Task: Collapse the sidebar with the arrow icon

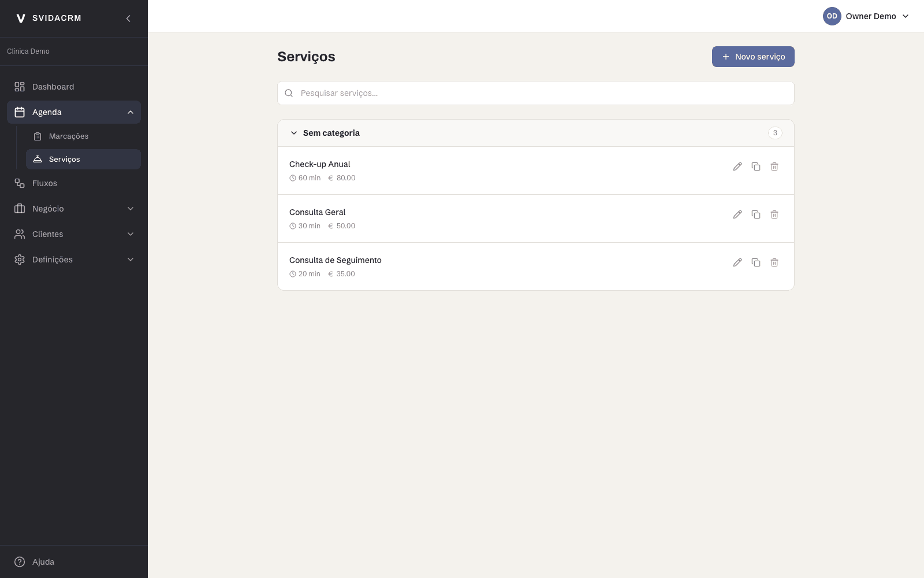Action: coord(128,18)
